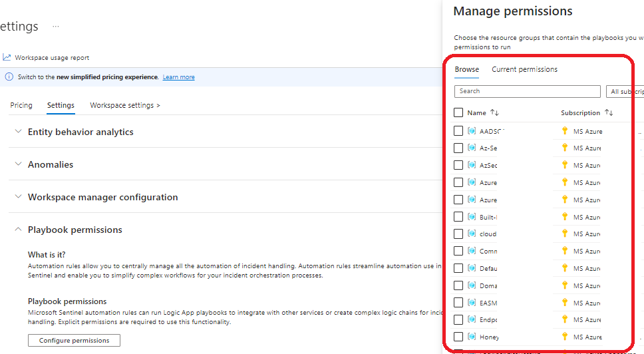The width and height of the screenshot is (644, 354).
Task: Click subscription key icon in Honey row
Action: 565,337
